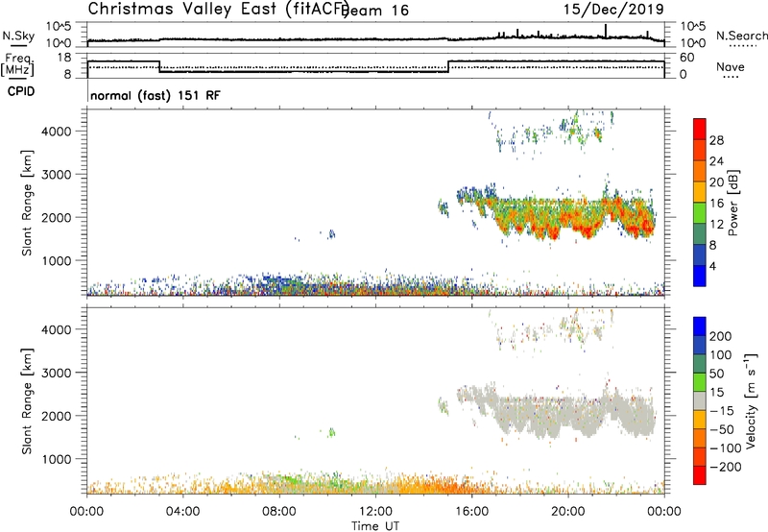Click the '16' label on the power colorbar
768x532 pixels.
pyautogui.click(x=716, y=204)
